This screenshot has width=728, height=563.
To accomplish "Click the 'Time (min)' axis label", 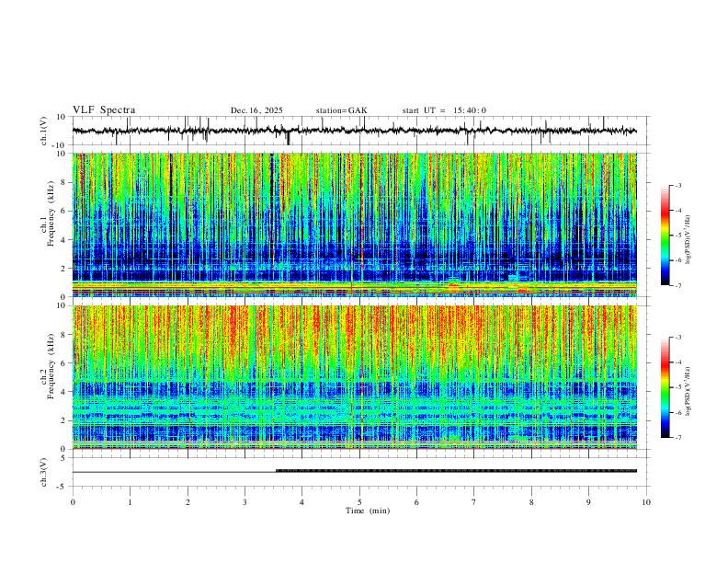I will point(368,511).
